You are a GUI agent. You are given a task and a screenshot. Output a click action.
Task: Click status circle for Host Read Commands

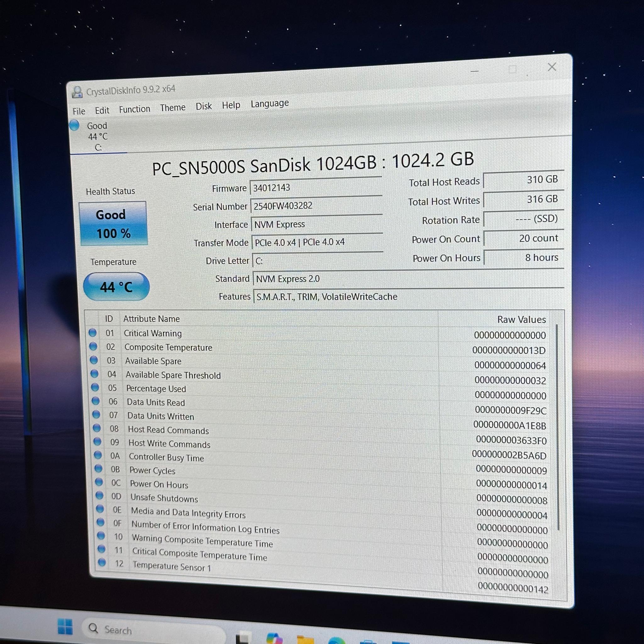point(97,428)
